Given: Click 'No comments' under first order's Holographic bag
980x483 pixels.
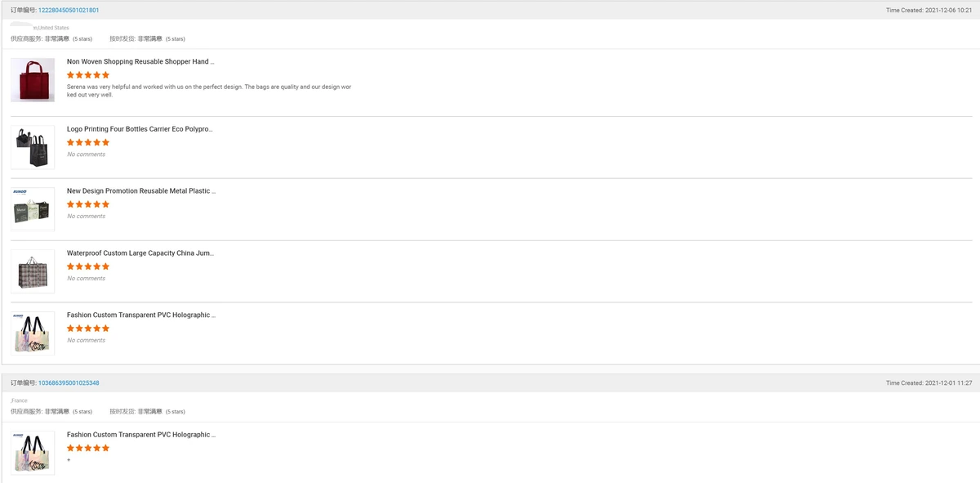Looking at the screenshot, I should click(86, 341).
